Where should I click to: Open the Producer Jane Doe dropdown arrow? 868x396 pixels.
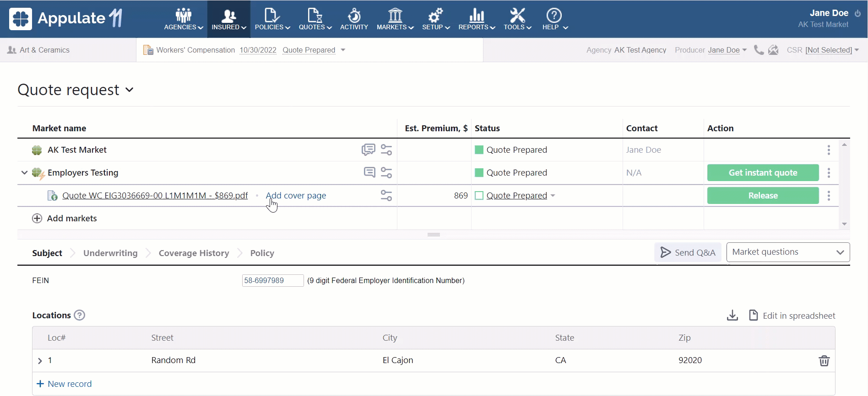[744, 50]
